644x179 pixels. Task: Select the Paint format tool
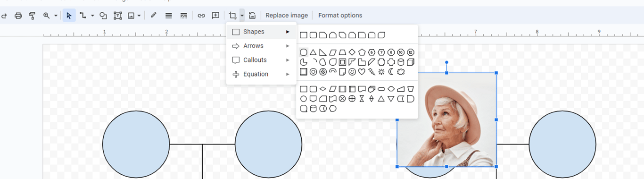click(x=32, y=16)
